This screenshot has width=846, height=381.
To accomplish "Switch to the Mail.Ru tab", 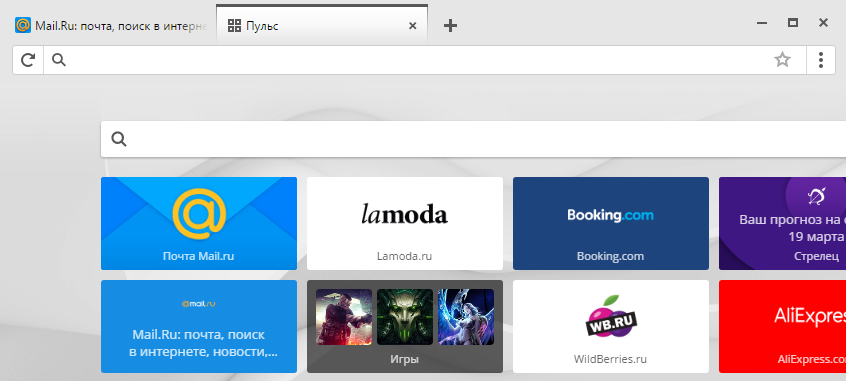I will click(112, 25).
